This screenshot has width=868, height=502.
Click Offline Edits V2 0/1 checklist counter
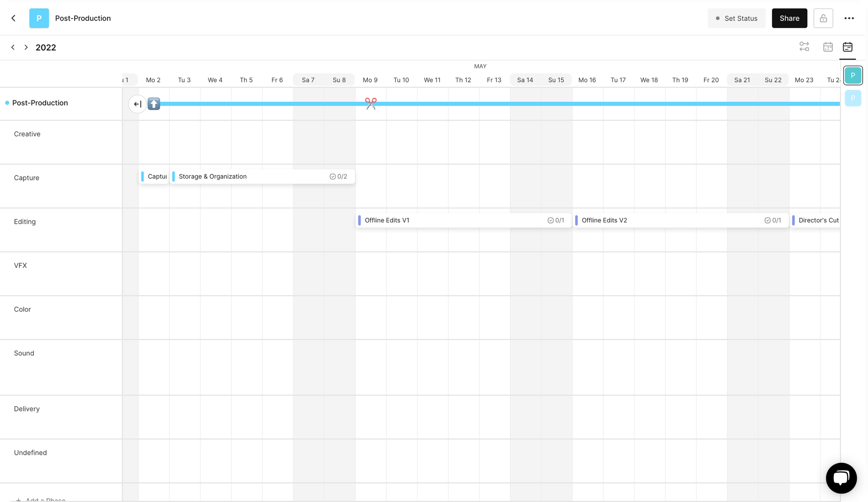[x=773, y=220]
